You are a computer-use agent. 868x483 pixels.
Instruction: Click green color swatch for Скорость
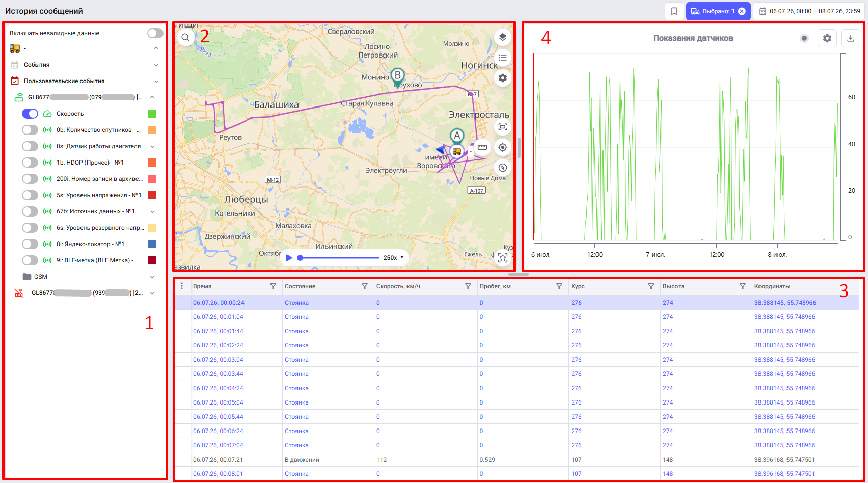(x=152, y=114)
